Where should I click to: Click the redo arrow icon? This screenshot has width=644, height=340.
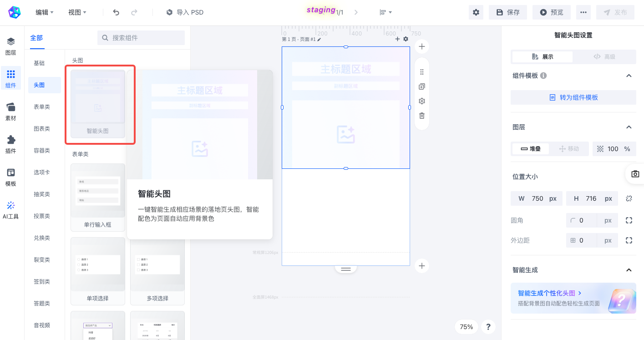click(134, 12)
